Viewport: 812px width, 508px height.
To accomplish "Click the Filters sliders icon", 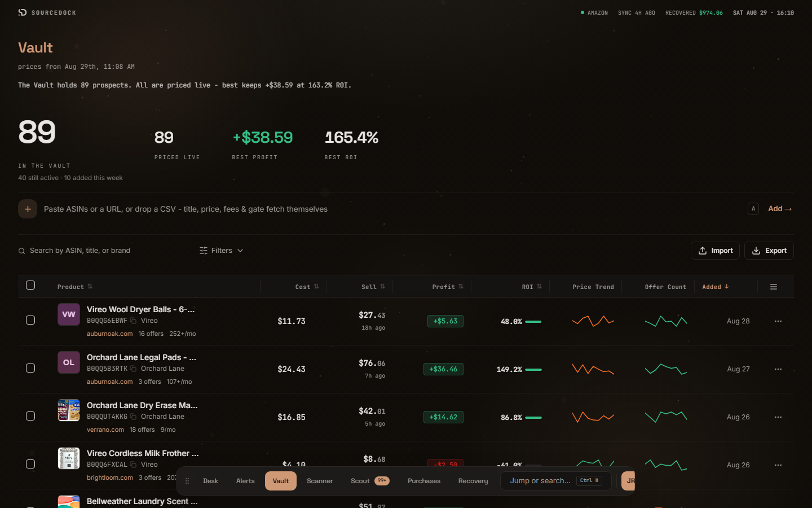I will pyautogui.click(x=204, y=251).
